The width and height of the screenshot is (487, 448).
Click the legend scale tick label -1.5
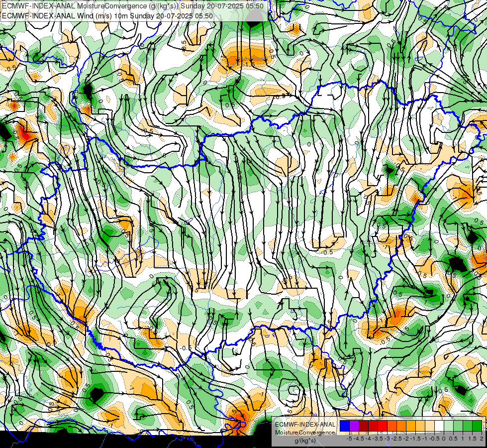point(415,439)
